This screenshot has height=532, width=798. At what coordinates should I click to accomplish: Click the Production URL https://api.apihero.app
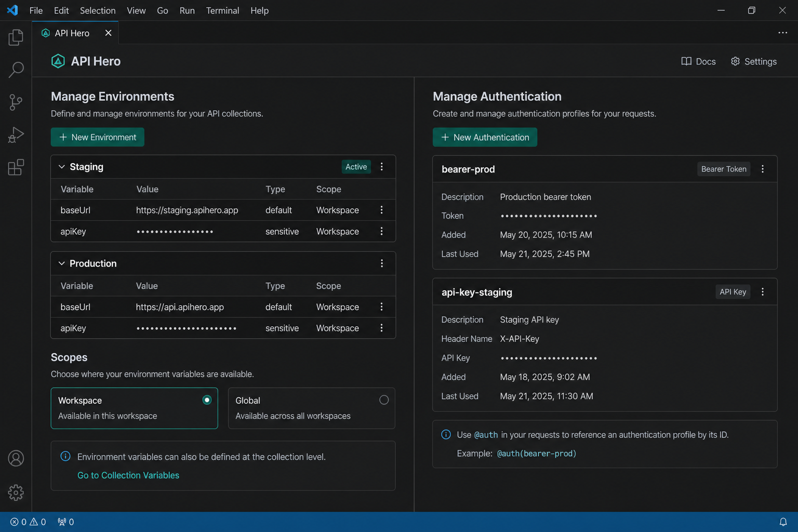click(180, 307)
